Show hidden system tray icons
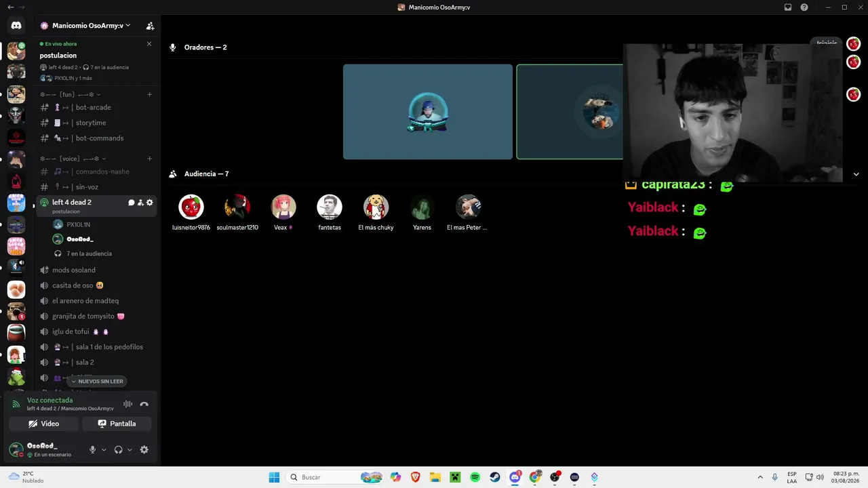This screenshot has width=868, height=488. tap(760, 477)
